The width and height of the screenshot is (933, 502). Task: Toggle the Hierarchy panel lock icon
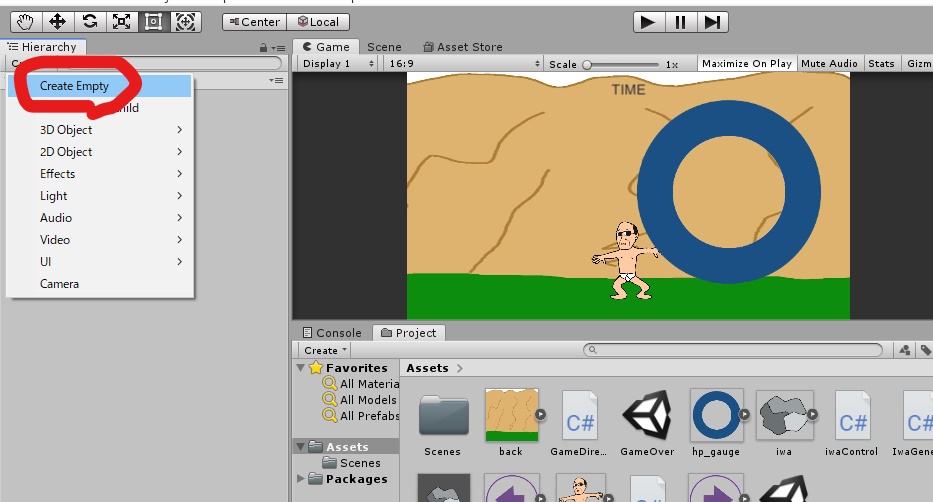(263, 48)
